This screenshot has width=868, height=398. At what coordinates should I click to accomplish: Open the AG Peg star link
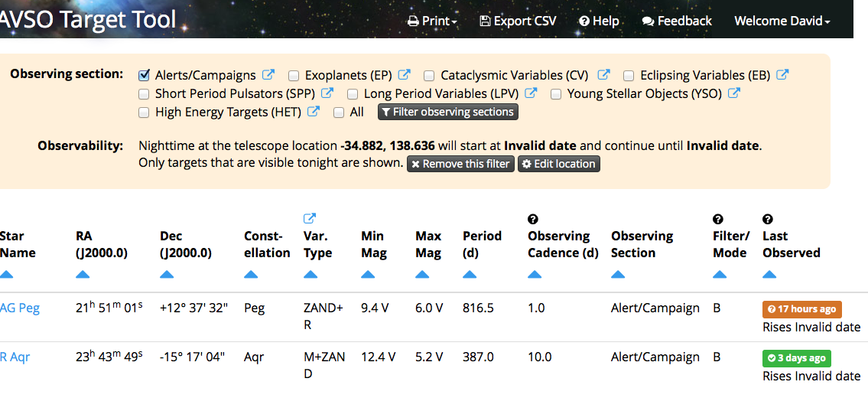click(x=20, y=308)
